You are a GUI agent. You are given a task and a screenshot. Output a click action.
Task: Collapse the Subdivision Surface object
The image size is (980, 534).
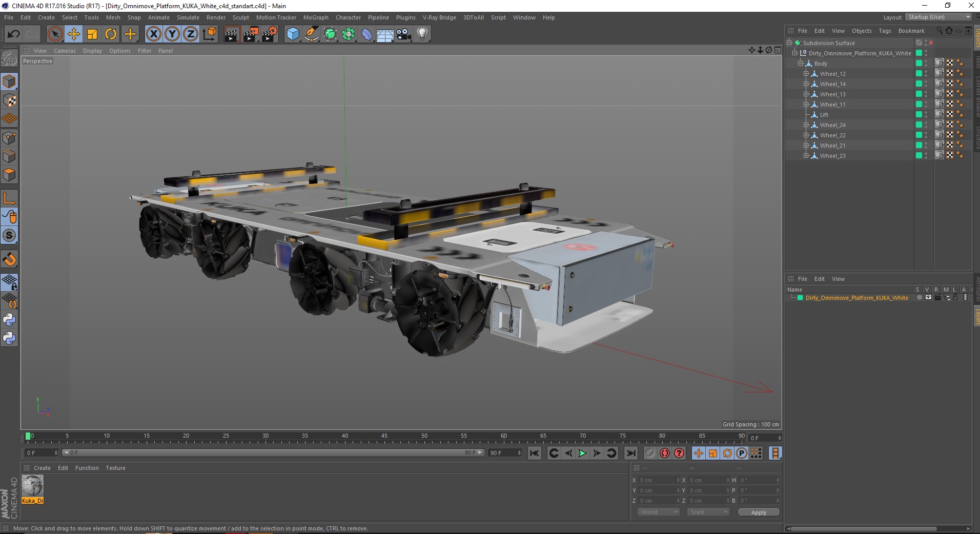pos(789,43)
